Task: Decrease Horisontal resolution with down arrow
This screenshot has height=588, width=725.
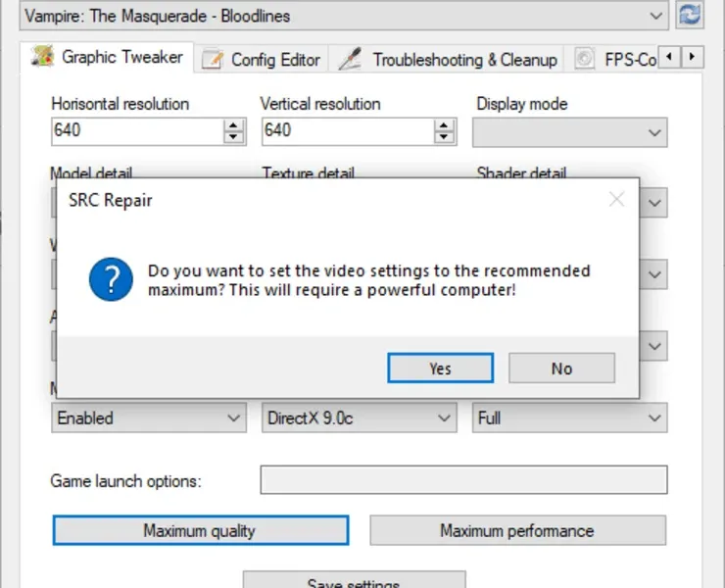Action: pos(233,137)
